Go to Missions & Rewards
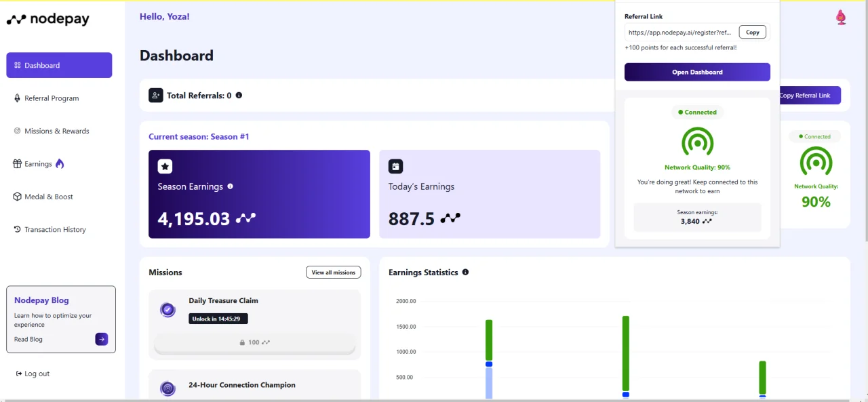868x402 pixels. 56,131
